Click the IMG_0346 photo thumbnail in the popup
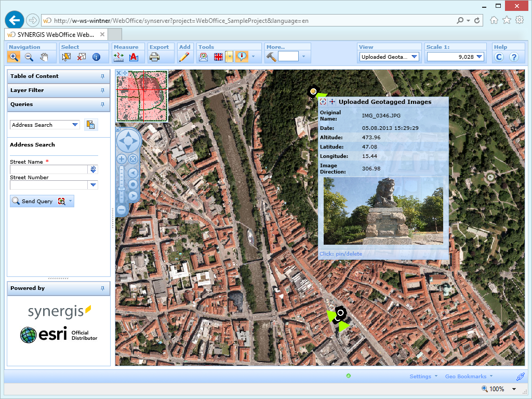The width and height of the screenshot is (532, 399). click(x=383, y=210)
